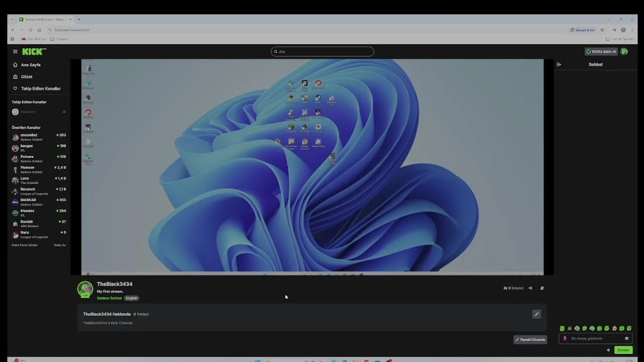
Task: Click the TheBlack3434 channel avatar
Action: [85, 289]
